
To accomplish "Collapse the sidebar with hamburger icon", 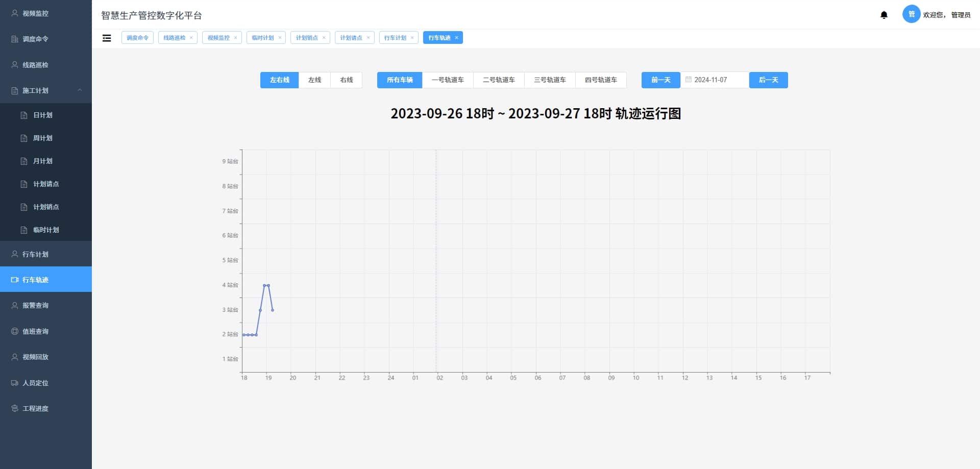I will point(107,38).
